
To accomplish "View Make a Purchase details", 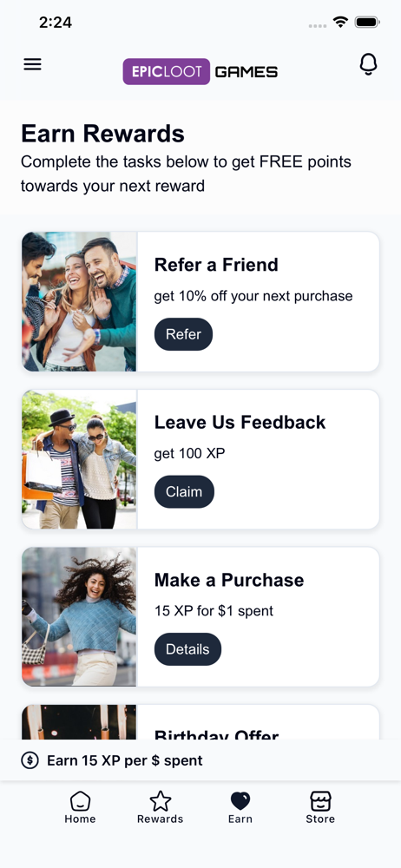I will (187, 648).
